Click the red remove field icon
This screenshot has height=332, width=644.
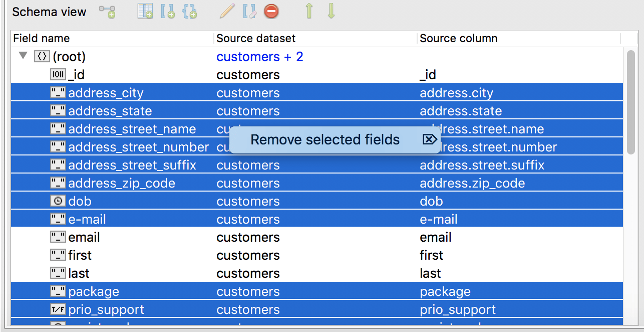(x=271, y=11)
